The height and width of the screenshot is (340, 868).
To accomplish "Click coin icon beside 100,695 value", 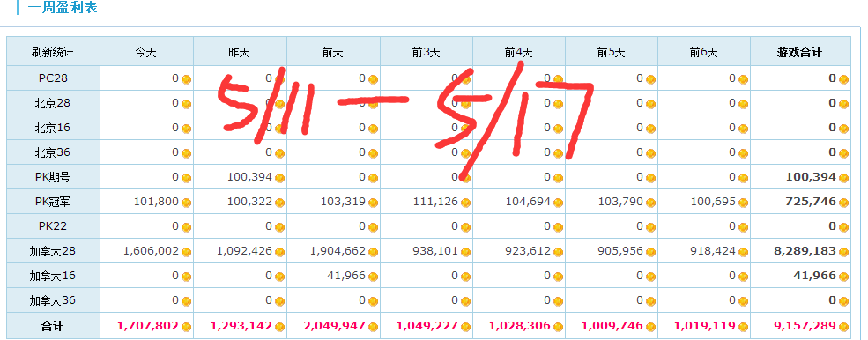I will coord(743,203).
